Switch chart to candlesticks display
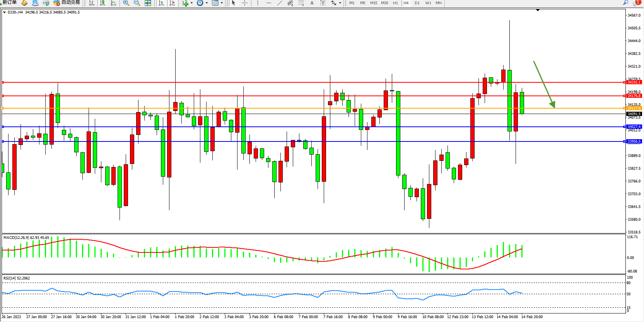Image resolution: width=644 pixels, height=322 pixels. click(102, 3)
